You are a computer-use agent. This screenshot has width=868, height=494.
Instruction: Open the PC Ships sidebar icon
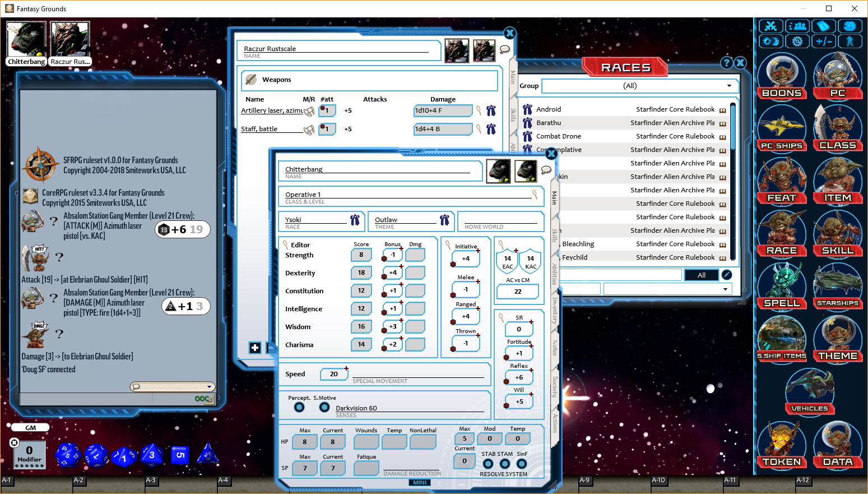(x=781, y=129)
